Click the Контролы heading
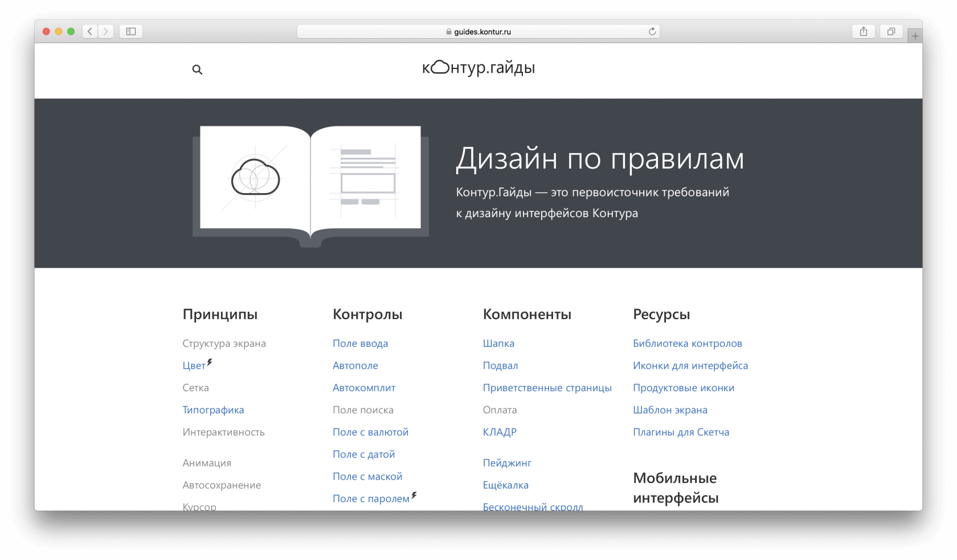Image resolution: width=957 pixels, height=560 pixels. pos(367,314)
